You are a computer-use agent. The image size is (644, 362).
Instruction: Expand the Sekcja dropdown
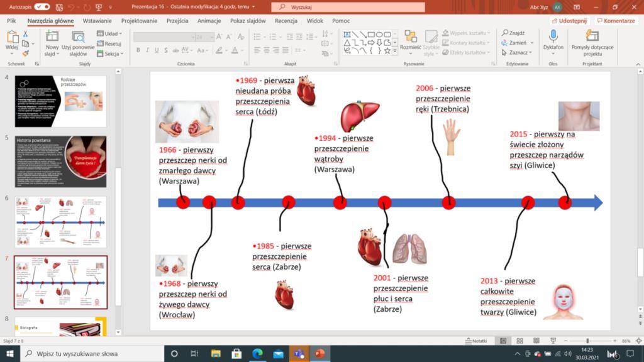click(x=112, y=54)
